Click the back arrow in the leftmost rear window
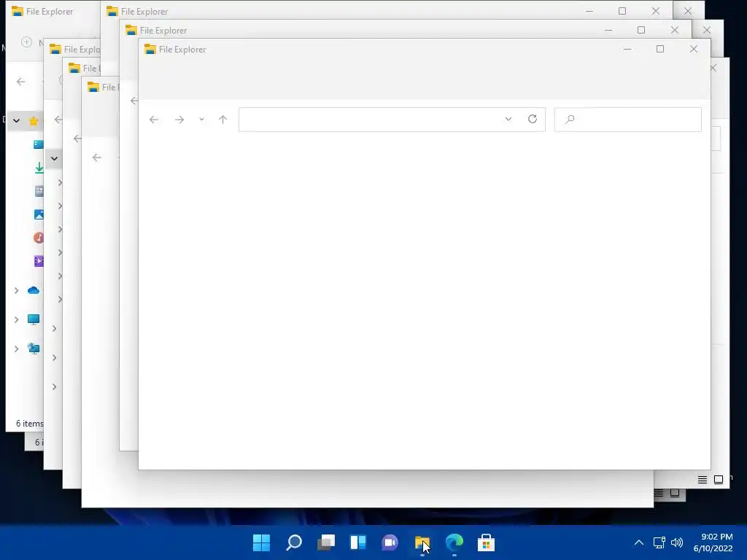The height and width of the screenshot is (560, 747). pos(20,82)
